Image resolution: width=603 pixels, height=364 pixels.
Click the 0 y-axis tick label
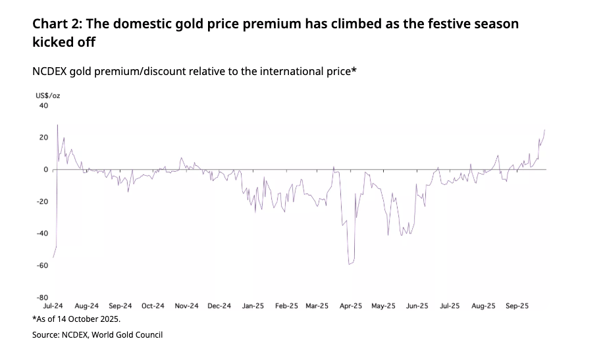click(46, 170)
